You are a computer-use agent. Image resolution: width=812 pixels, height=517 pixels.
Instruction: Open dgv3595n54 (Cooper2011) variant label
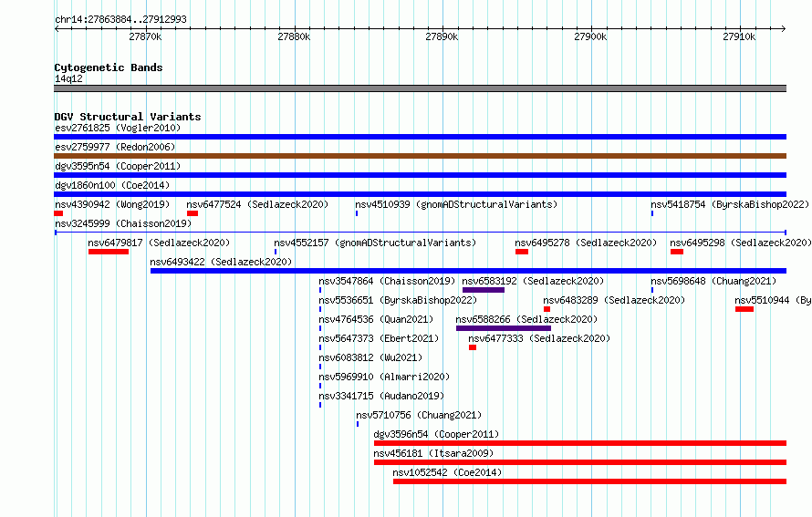(x=118, y=166)
